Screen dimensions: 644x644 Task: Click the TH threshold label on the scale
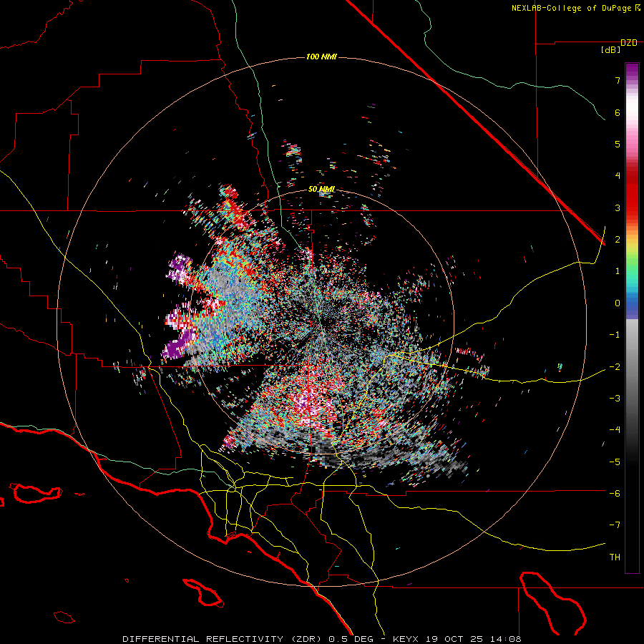[615, 557]
